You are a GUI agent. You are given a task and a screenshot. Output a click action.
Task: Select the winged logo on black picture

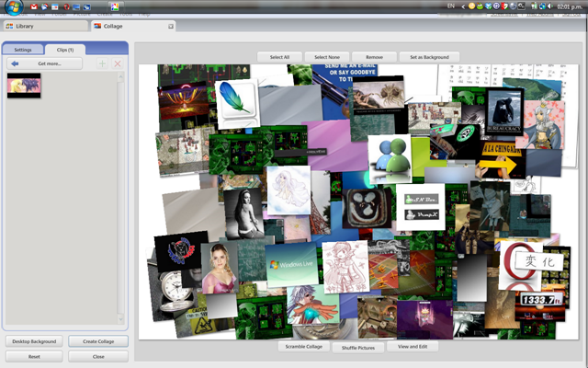click(181, 250)
